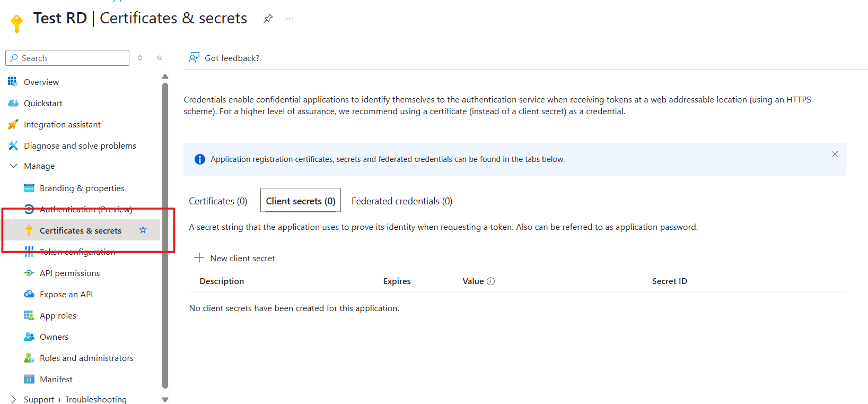Expand the Support + Troubleshooting section
Image resolution: width=868 pixels, height=404 pixels.
pos(14,399)
